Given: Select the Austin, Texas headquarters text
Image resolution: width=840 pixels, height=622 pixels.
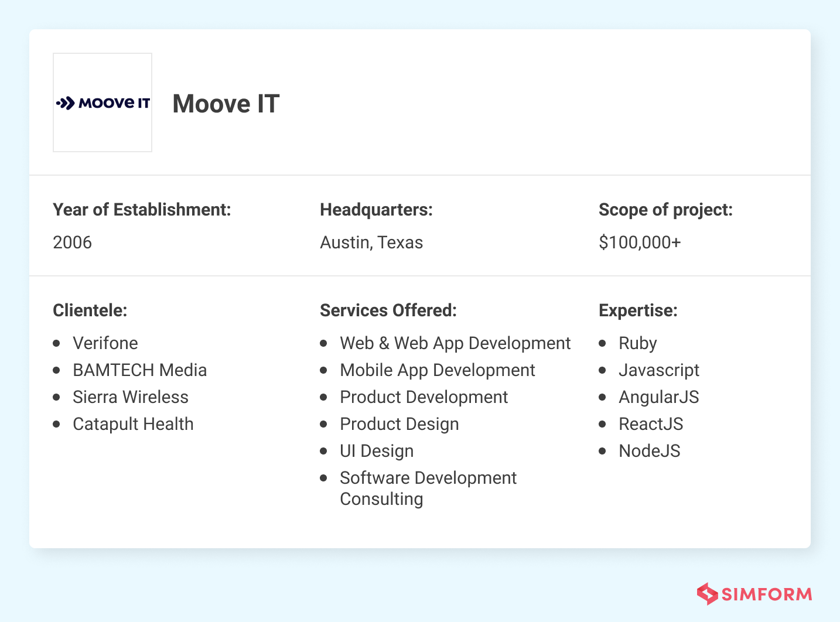Looking at the screenshot, I should pos(371,242).
